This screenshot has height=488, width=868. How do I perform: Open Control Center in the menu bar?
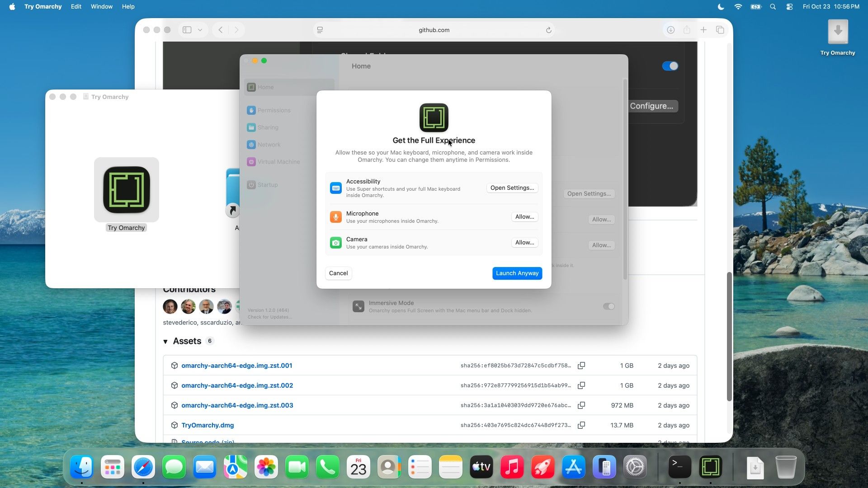[x=789, y=7]
